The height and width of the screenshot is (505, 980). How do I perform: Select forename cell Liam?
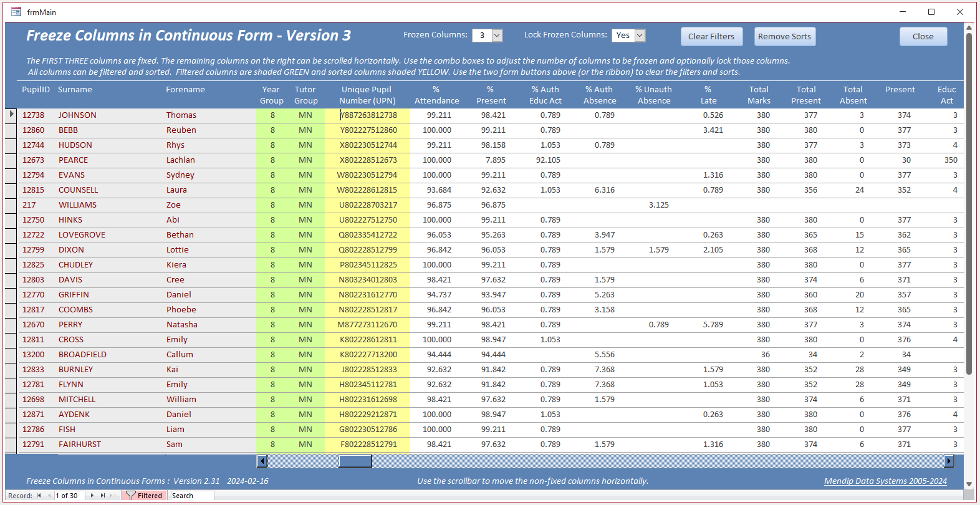point(175,430)
